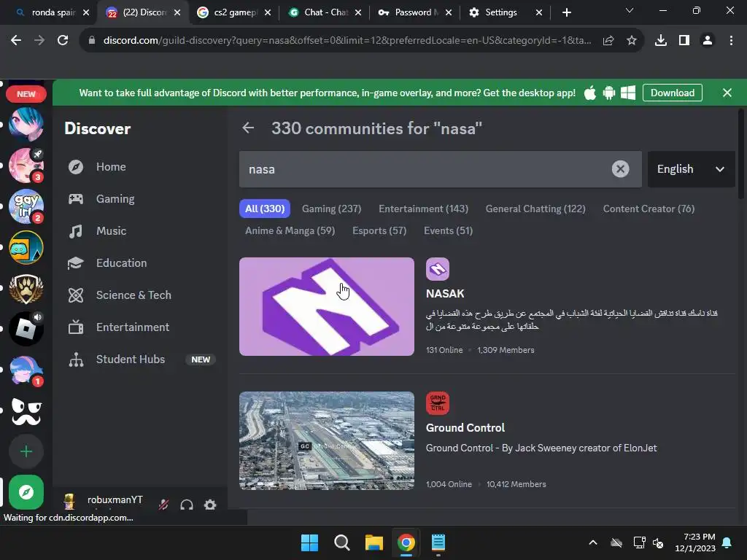Switch to the Settings tab

[505, 12]
